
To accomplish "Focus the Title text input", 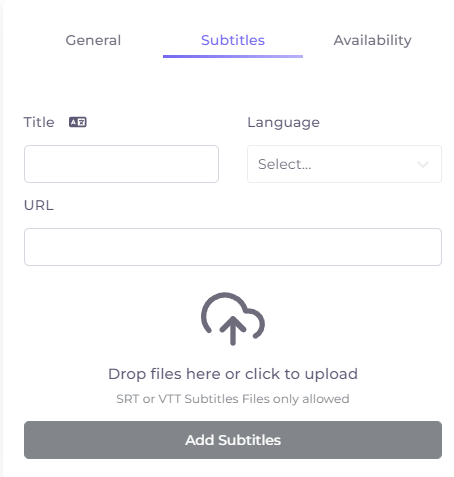I will coord(121,164).
